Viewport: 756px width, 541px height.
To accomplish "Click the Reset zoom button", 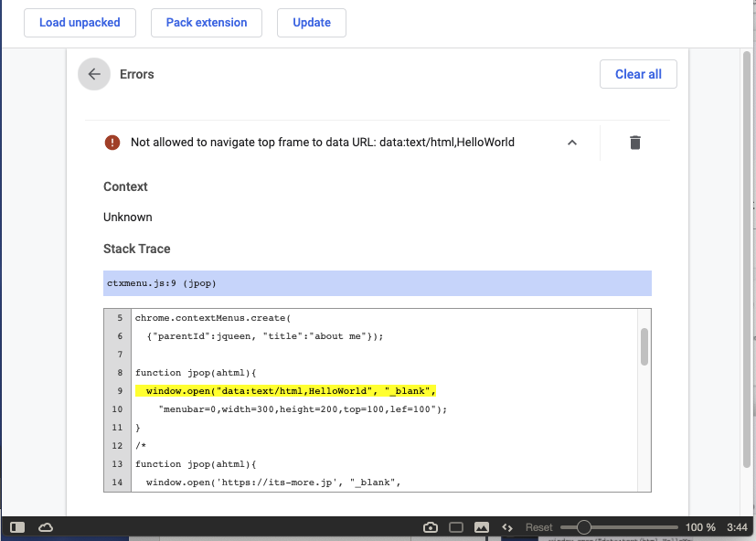I will 539,527.
